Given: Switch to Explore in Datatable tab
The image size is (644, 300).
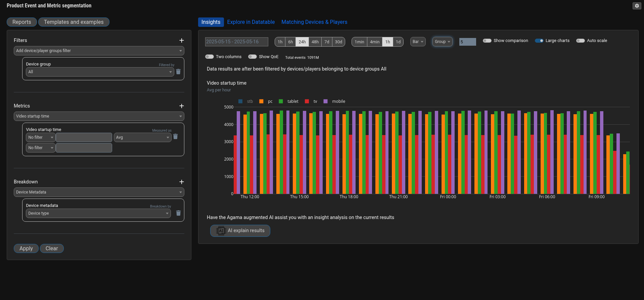Looking at the screenshot, I should coord(251,22).
